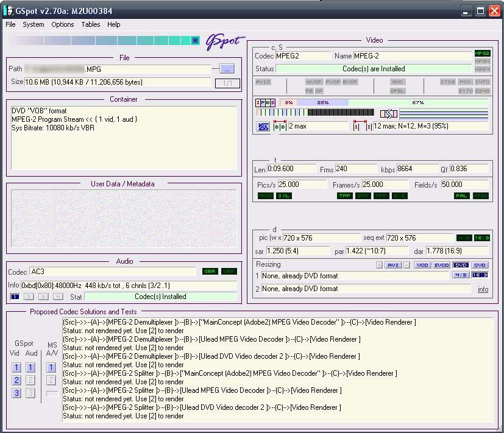Click GSpot Vid button 2
Screen dimensions: 504x433
tap(16, 380)
